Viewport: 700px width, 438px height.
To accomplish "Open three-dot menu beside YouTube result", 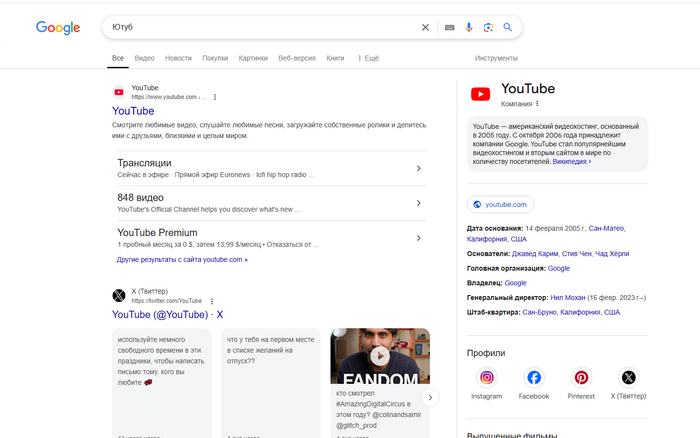I will tap(214, 97).
